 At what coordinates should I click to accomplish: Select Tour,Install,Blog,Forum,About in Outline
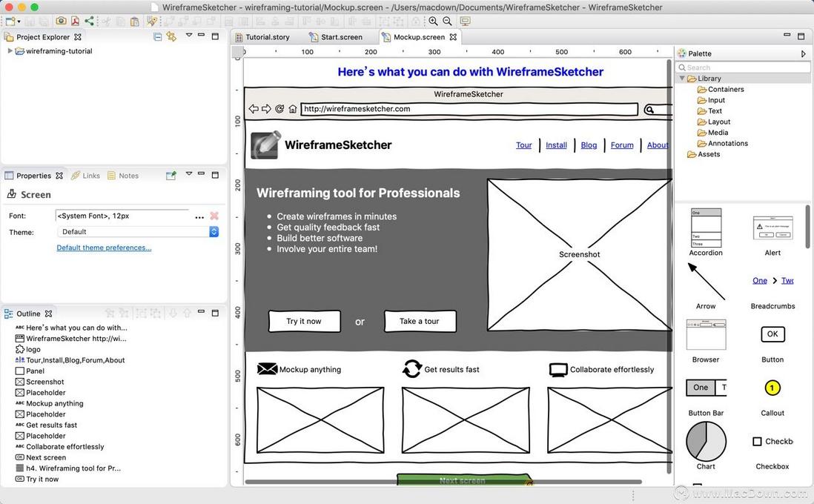[70, 360]
